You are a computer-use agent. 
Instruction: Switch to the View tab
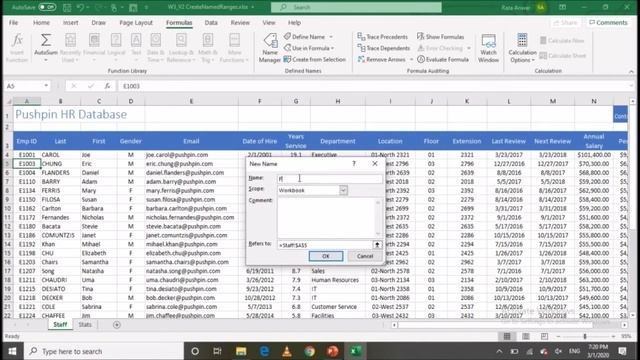click(x=269, y=22)
